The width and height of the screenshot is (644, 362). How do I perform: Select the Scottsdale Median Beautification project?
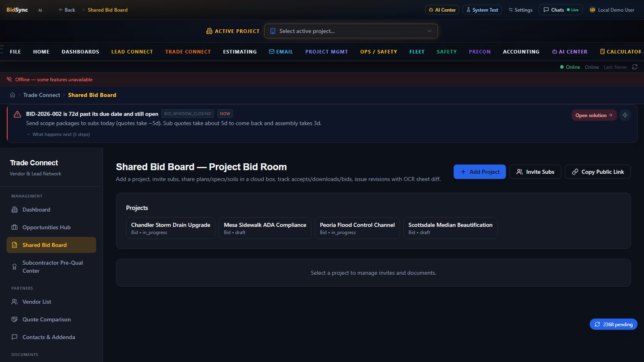pyautogui.click(x=450, y=228)
